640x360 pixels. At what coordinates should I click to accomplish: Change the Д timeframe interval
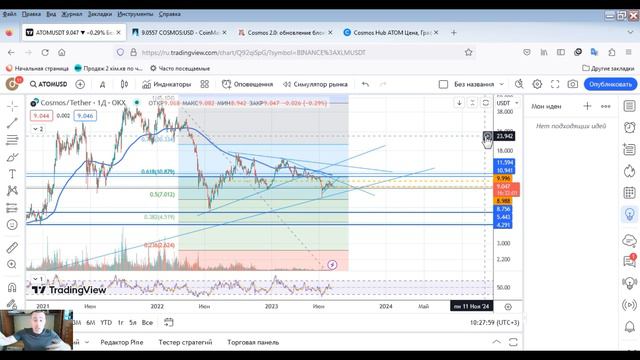[102, 84]
